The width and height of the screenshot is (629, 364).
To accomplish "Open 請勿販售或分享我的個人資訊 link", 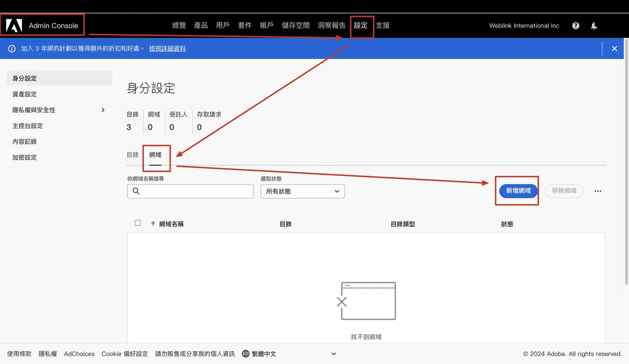I will click(195, 354).
